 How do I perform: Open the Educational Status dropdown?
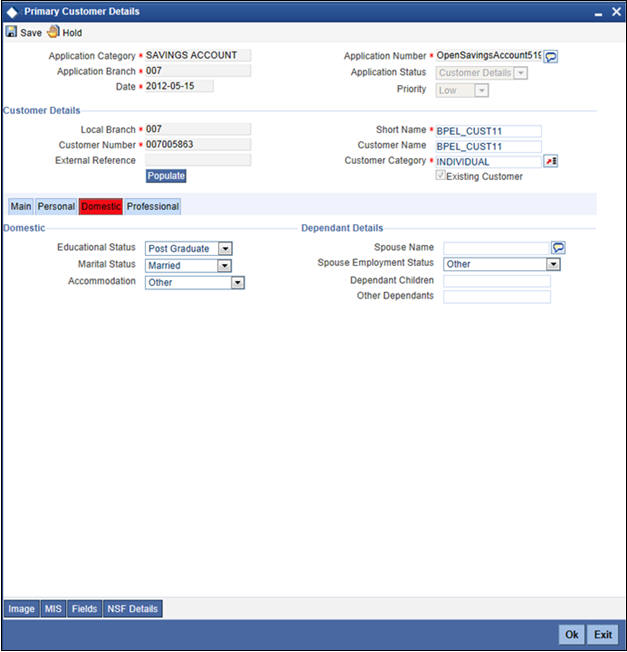225,249
